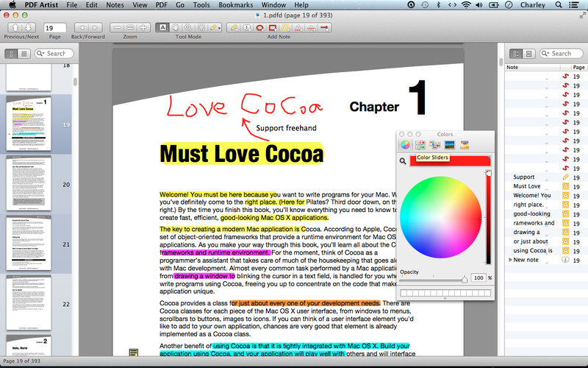Image resolution: width=588 pixels, height=368 pixels.
Task: Select the Text tool mode
Action: pyautogui.click(x=162, y=27)
